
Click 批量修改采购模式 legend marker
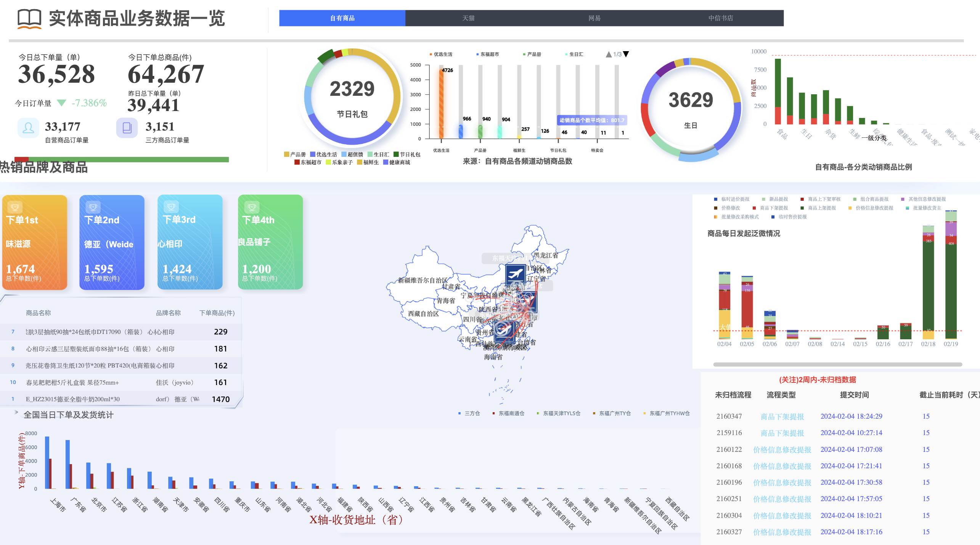pos(716,217)
